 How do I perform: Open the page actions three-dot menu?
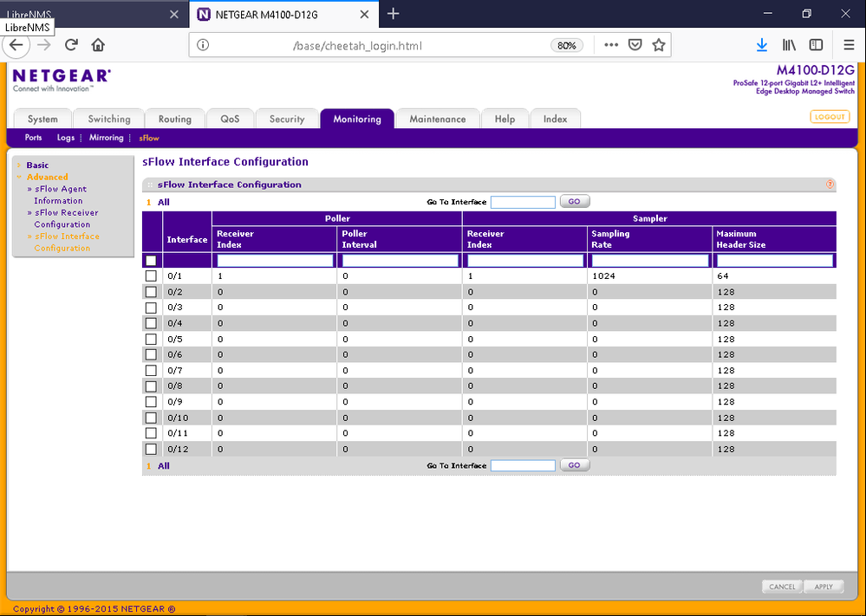(x=611, y=45)
